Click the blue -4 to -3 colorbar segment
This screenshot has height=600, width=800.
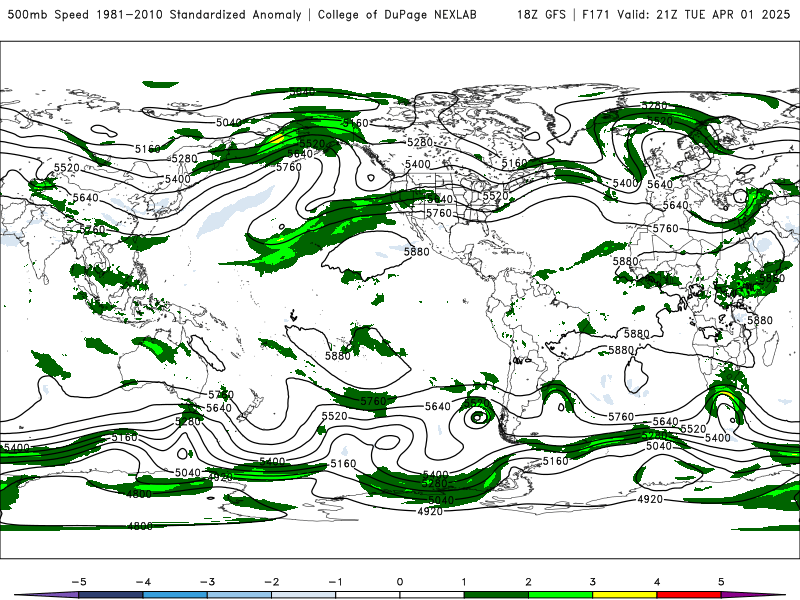tap(175, 595)
